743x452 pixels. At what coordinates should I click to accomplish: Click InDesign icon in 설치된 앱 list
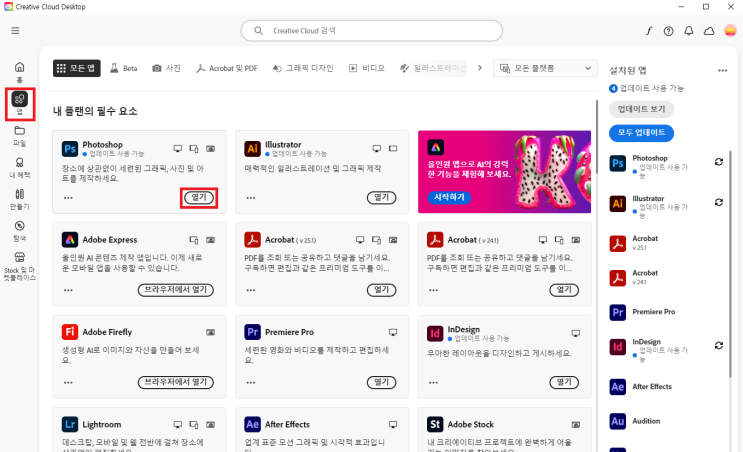tap(617, 347)
